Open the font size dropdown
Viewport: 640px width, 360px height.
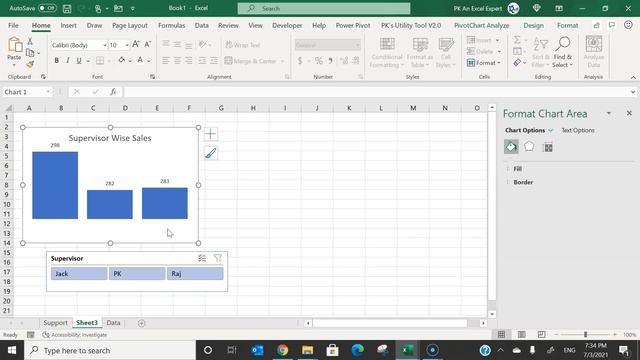pyautogui.click(x=127, y=45)
